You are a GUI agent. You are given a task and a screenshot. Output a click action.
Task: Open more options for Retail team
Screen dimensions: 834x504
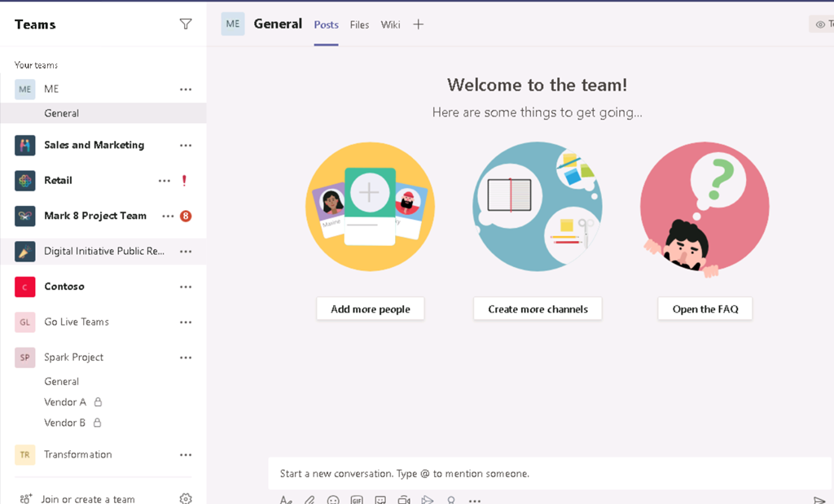tap(165, 181)
